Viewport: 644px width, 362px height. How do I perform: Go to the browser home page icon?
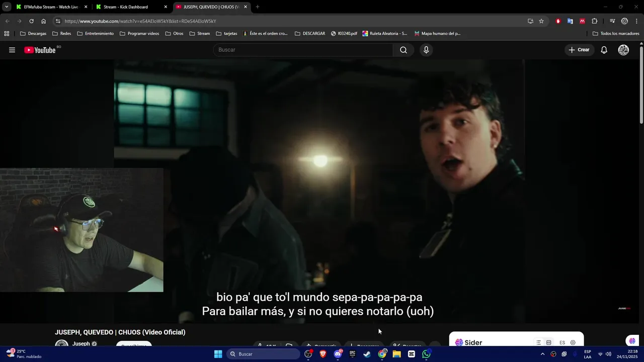pos(43,21)
